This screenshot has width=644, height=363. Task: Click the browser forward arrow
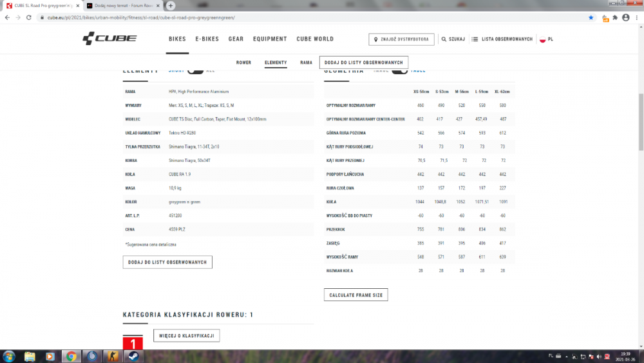pyautogui.click(x=17, y=17)
